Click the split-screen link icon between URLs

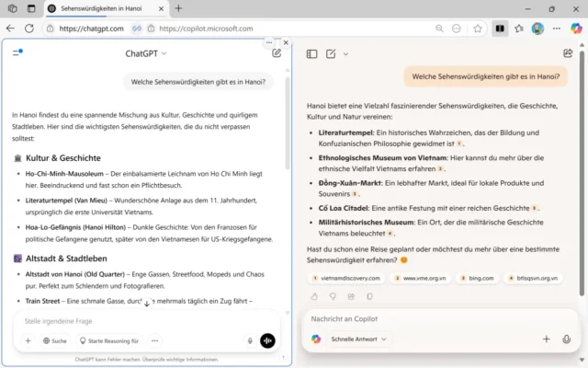(137, 29)
